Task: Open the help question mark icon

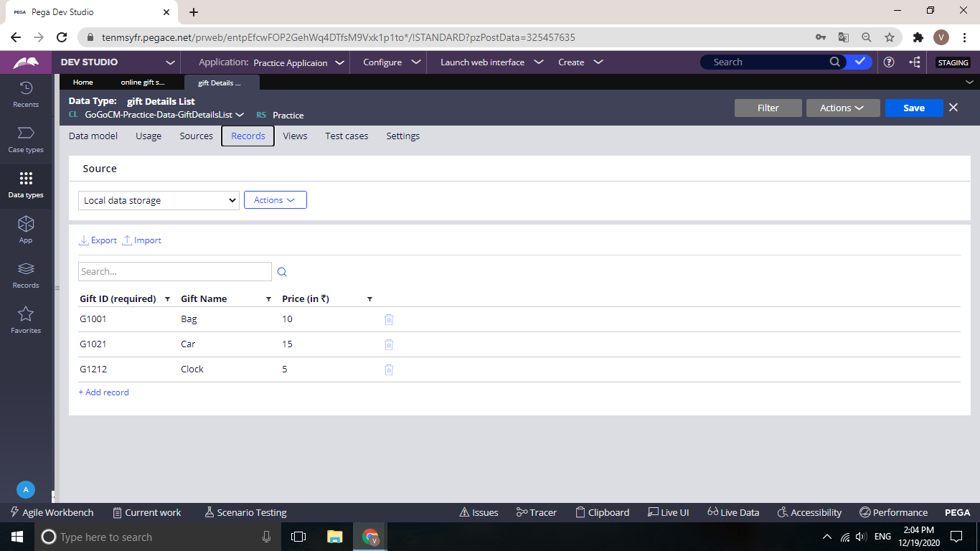Action: 889,62
